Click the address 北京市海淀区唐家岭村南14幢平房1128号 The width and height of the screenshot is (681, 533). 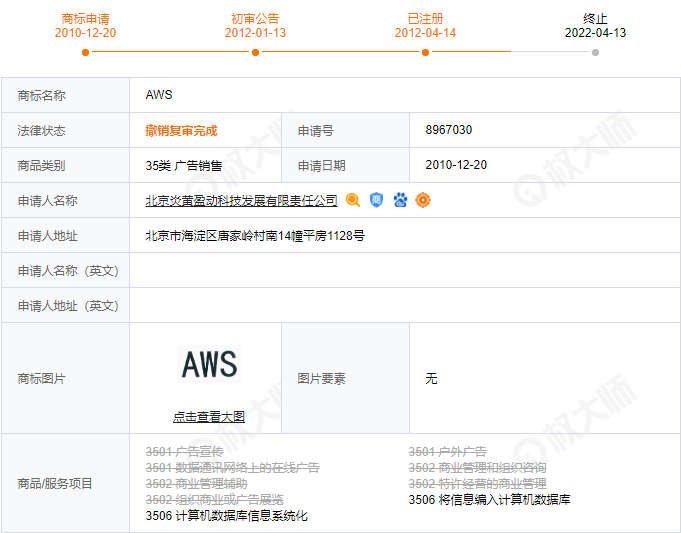point(255,236)
